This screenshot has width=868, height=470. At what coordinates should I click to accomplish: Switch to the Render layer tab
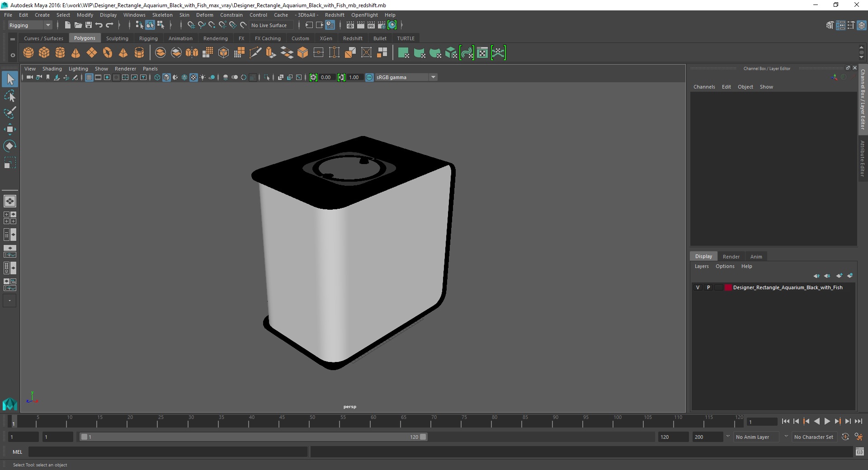point(731,256)
